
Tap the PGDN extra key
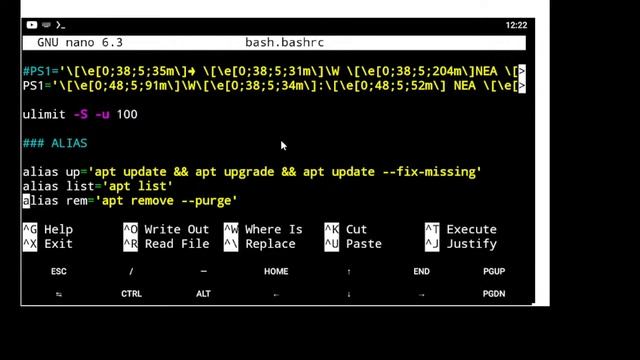[x=494, y=294]
